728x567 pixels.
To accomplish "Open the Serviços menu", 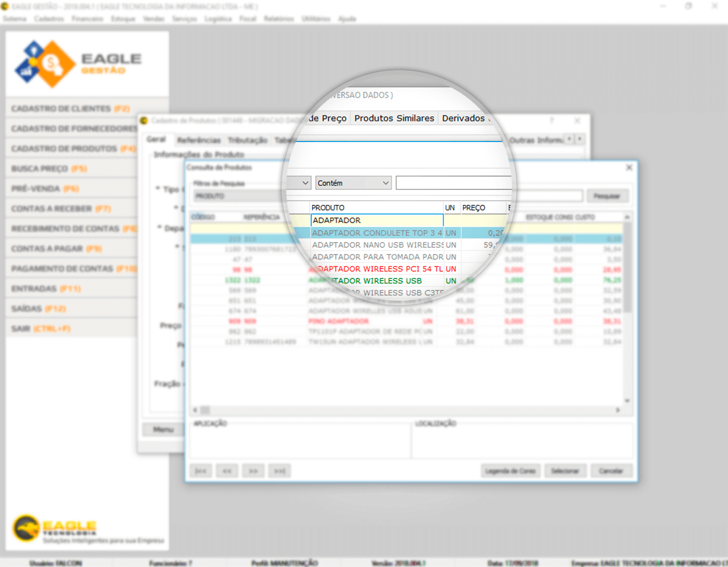I will click(x=184, y=19).
